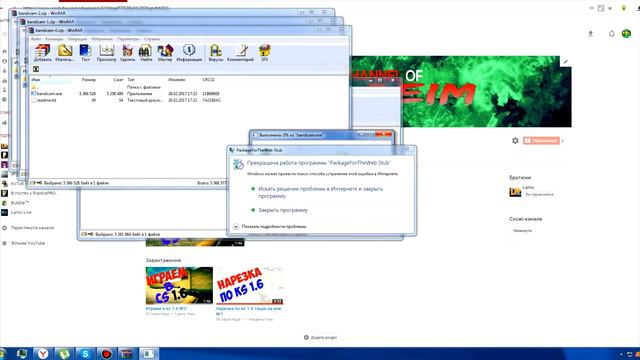Click the up-one-level icon below WinRAR toolbar
The height and width of the screenshot is (360, 640).
click(x=36, y=69)
